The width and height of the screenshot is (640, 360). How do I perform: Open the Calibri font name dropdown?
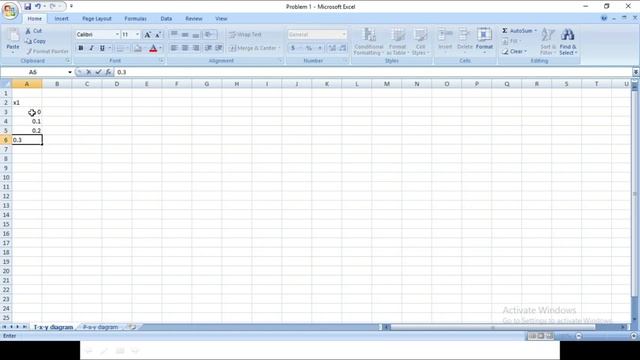point(117,35)
